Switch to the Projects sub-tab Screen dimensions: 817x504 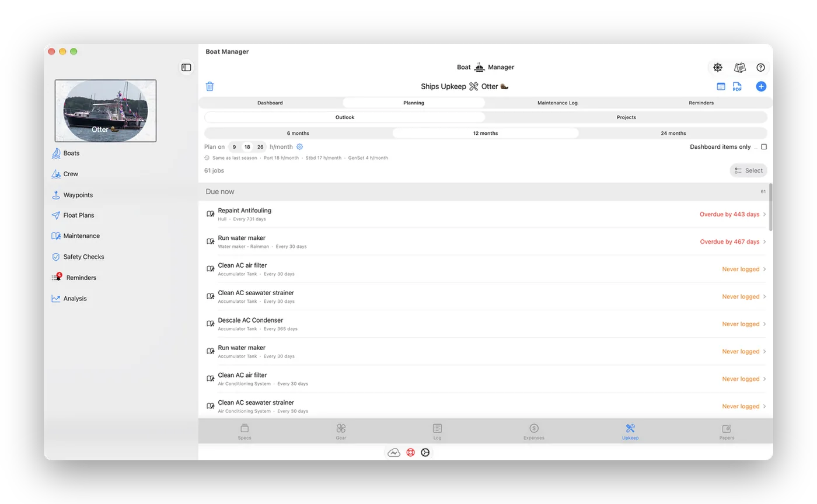coord(626,117)
